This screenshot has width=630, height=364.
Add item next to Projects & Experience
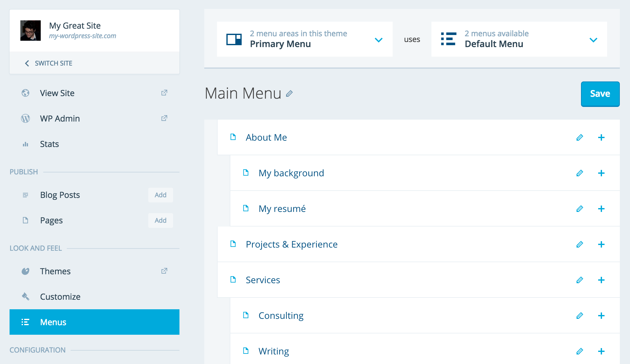click(601, 244)
